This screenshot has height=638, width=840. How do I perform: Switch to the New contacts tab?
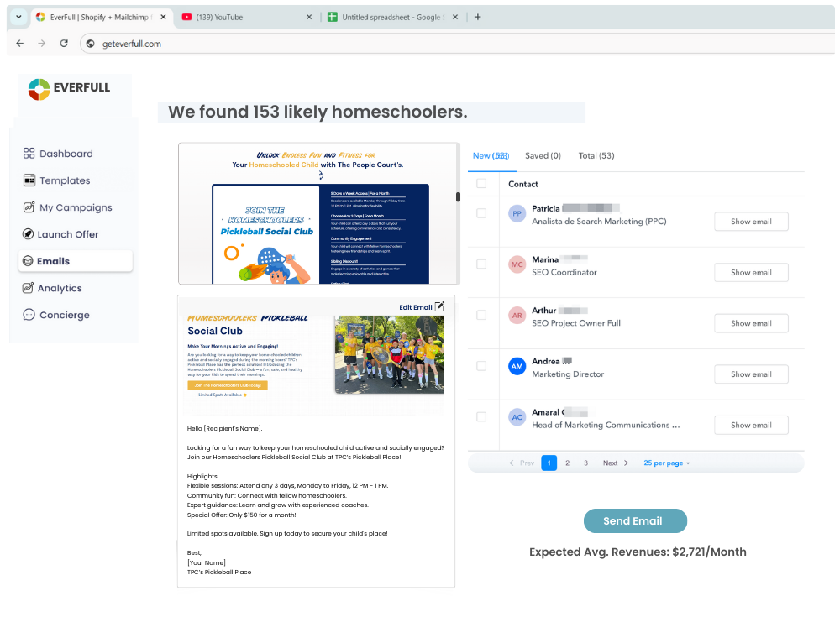(x=491, y=156)
